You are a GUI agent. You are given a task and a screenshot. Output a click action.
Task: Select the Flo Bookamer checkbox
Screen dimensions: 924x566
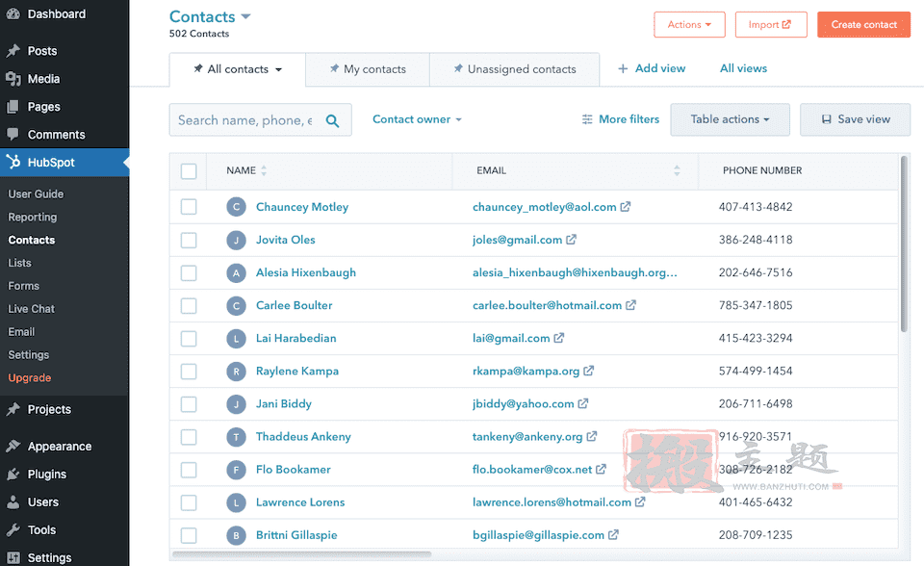[x=189, y=470]
